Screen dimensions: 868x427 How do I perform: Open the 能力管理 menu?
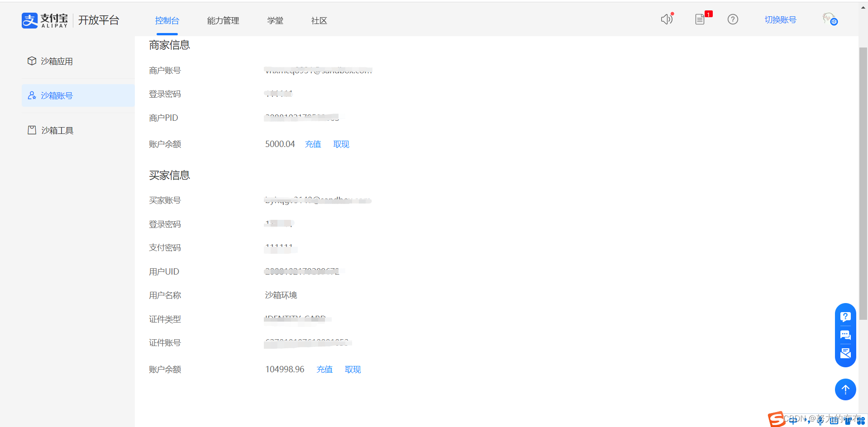tap(223, 21)
